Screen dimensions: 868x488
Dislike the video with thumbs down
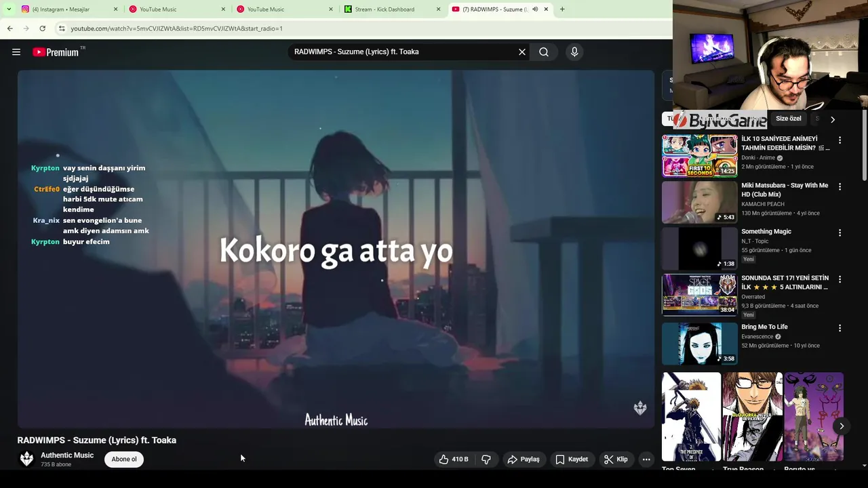(x=486, y=460)
